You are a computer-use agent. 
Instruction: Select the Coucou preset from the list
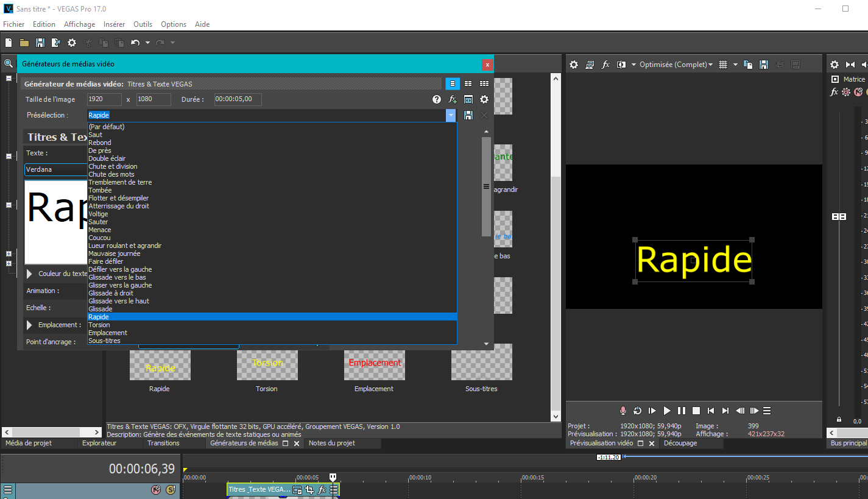click(272, 238)
